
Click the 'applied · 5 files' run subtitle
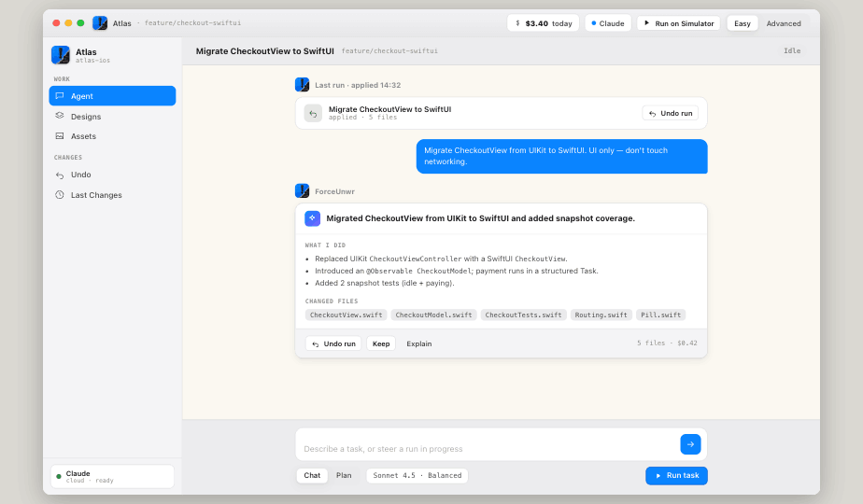click(362, 118)
